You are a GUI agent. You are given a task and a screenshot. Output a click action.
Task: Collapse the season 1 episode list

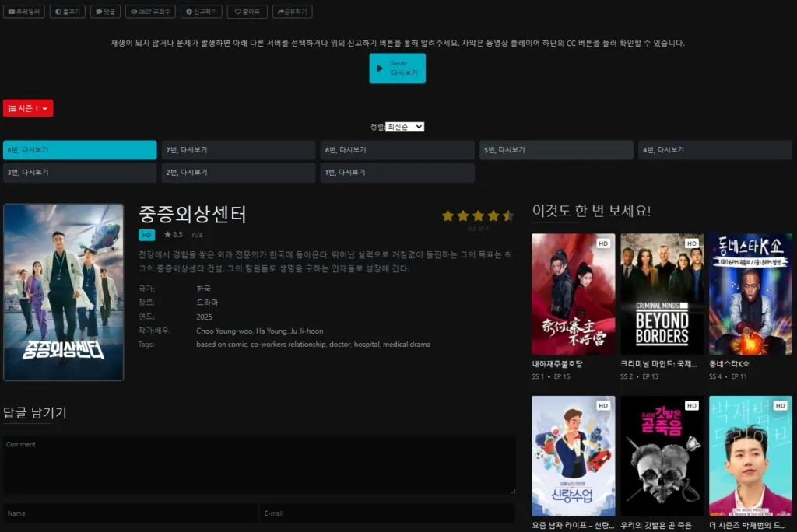pyautogui.click(x=28, y=108)
